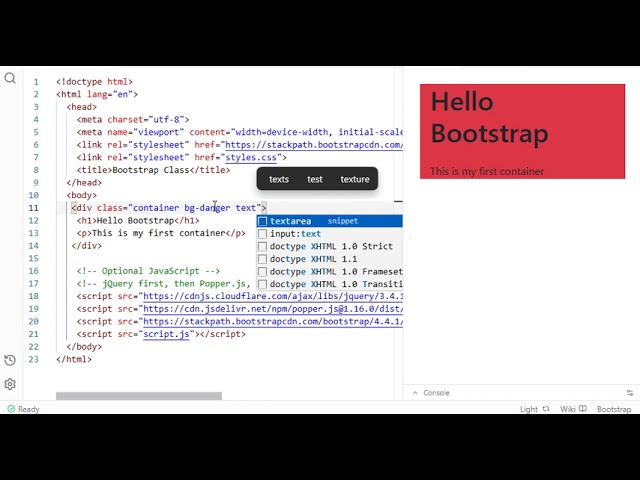Pick the 'texture' word prediction
640x480 pixels.
point(355,179)
